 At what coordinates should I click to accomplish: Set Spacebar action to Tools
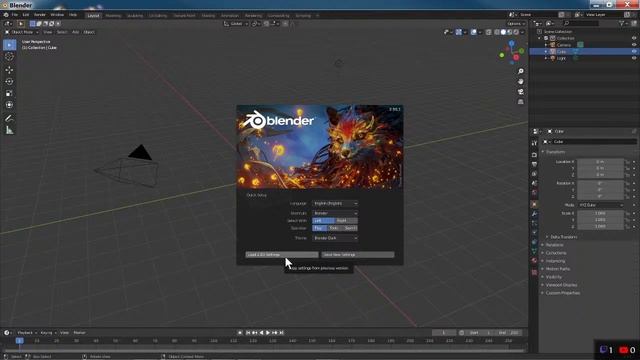(334, 228)
